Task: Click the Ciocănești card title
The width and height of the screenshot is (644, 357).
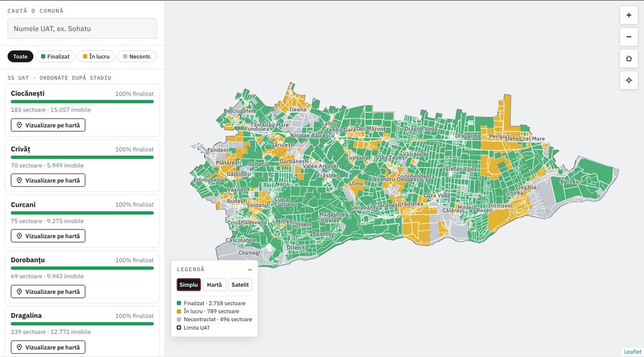Action: pyautogui.click(x=28, y=93)
